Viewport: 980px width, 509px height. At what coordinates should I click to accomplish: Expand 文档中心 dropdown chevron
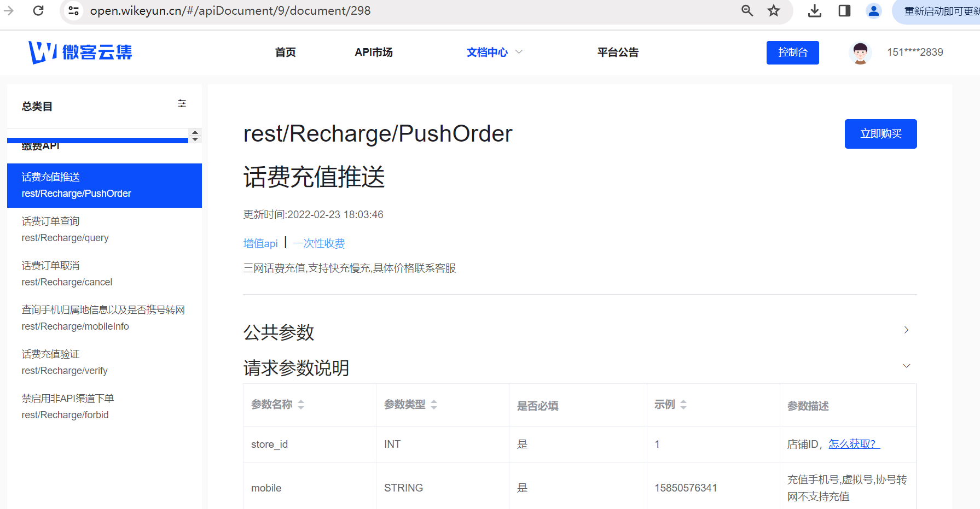coord(519,52)
